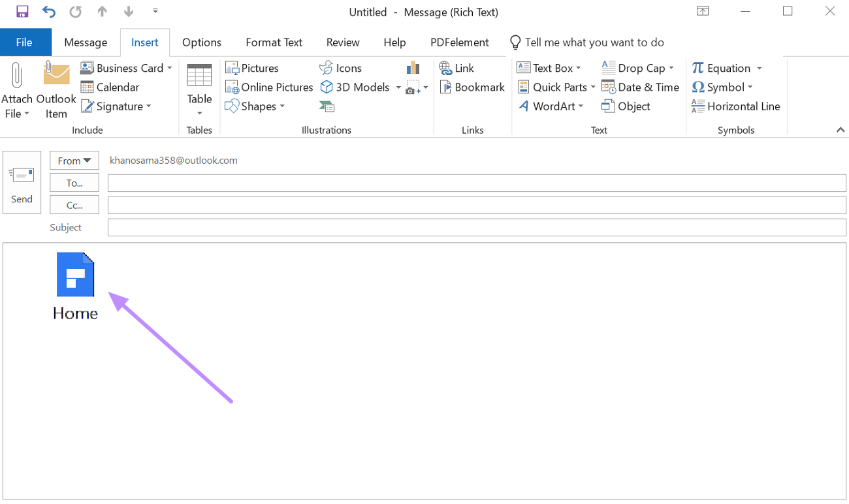The width and height of the screenshot is (849, 504).
Task: Select the embedded Home file icon
Action: [76, 286]
